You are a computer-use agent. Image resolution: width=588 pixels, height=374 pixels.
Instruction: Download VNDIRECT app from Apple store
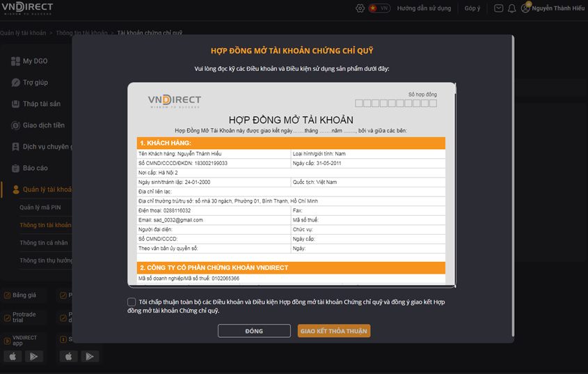[13, 357]
